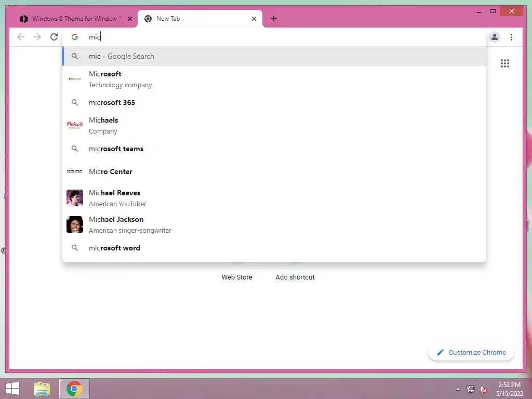Maximize the Chrome window
532x399 pixels.
tap(493, 11)
